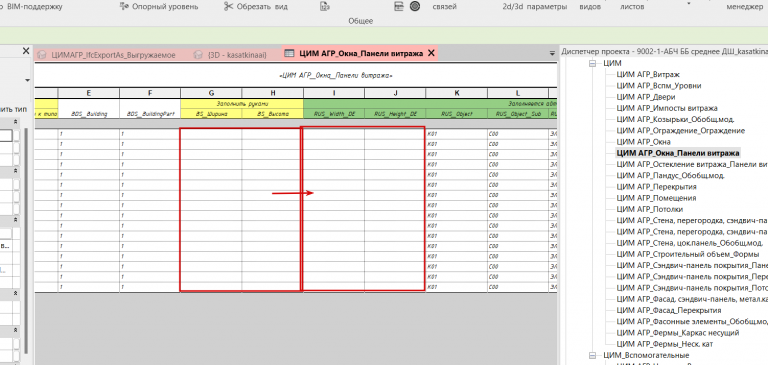Select column header L
768x365 pixels.
click(x=518, y=93)
